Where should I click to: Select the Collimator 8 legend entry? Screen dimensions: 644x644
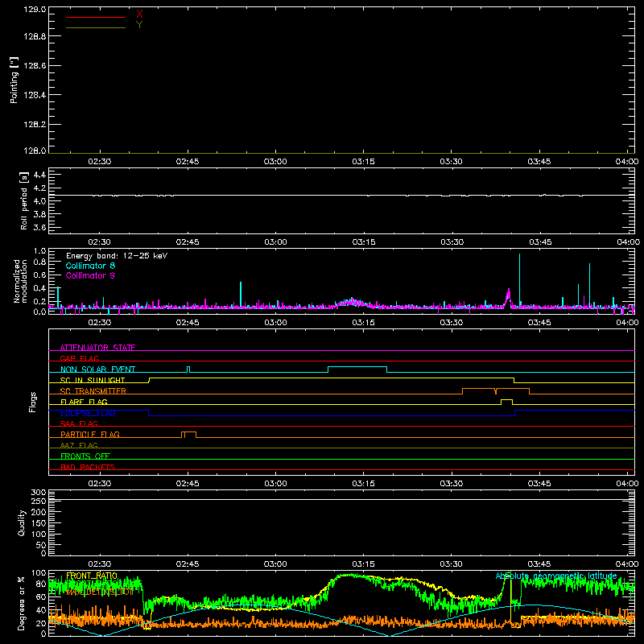point(90,266)
